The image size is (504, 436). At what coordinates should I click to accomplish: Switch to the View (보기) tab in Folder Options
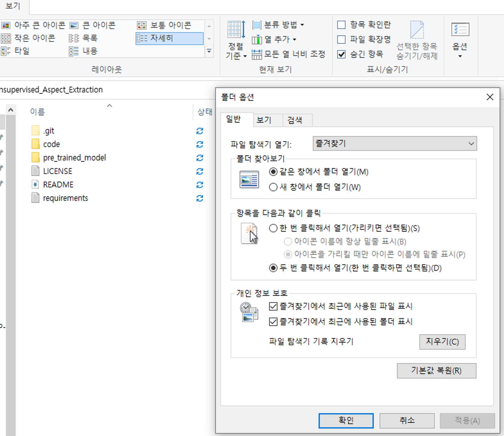[x=264, y=120]
